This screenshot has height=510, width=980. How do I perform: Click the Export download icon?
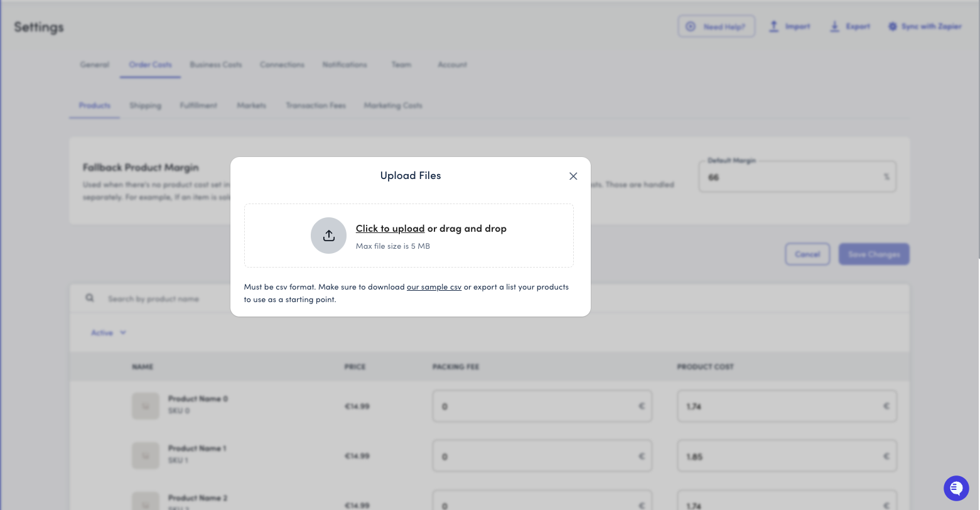(x=834, y=26)
